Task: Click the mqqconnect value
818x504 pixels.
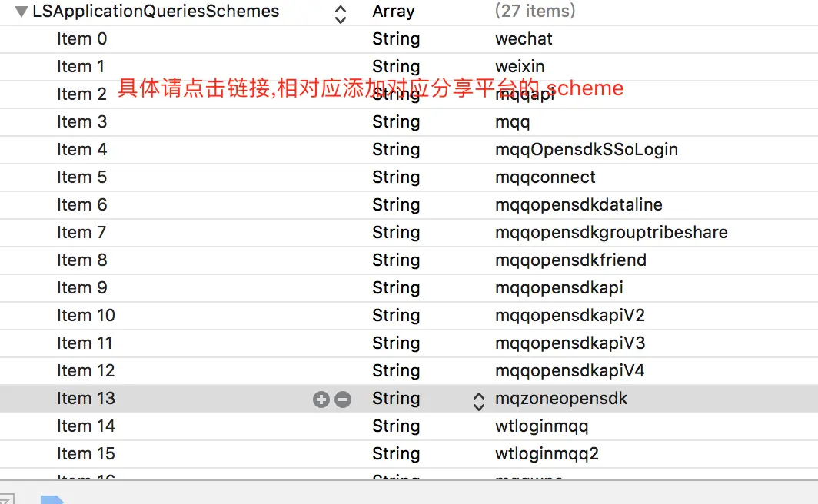Action: tap(545, 177)
